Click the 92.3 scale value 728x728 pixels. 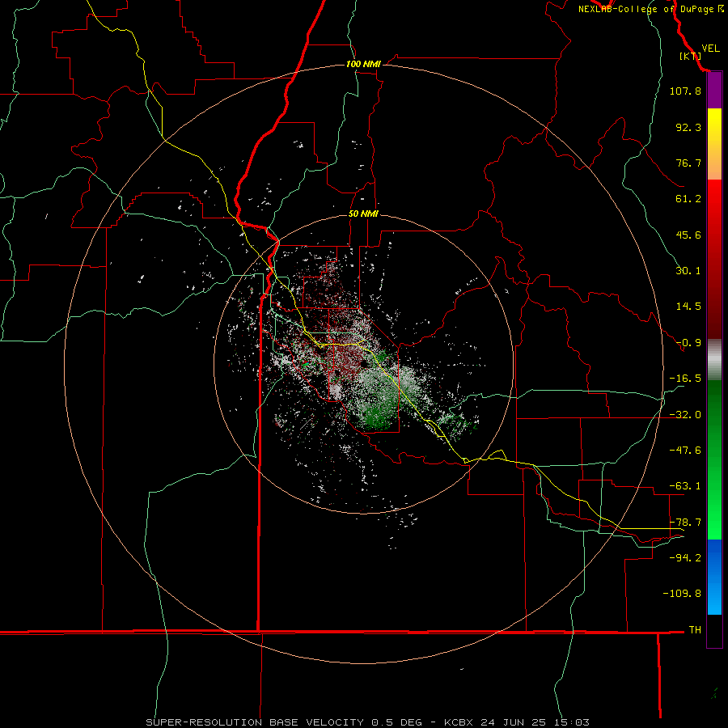688,127
